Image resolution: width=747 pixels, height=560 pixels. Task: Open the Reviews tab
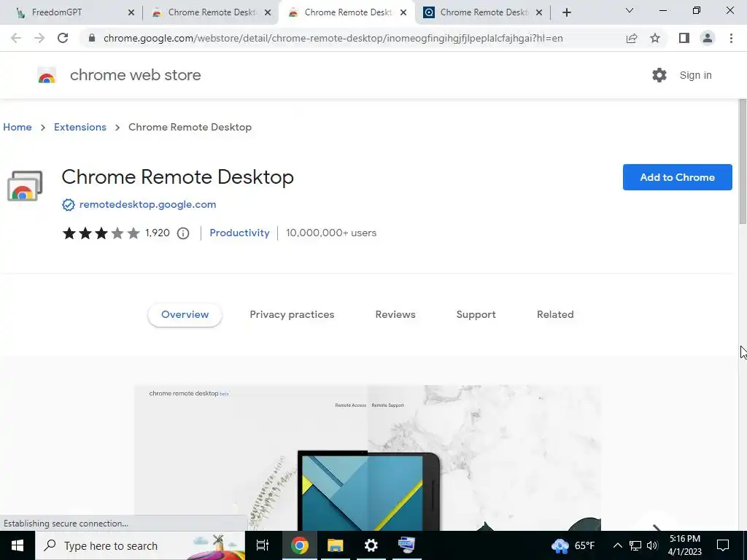(x=395, y=315)
